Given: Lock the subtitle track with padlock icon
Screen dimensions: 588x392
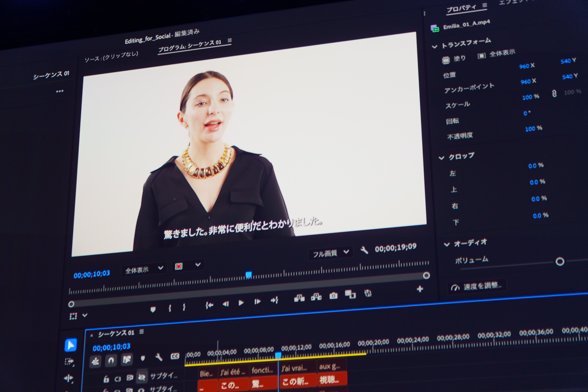Looking at the screenshot, I should (x=106, y=378).
